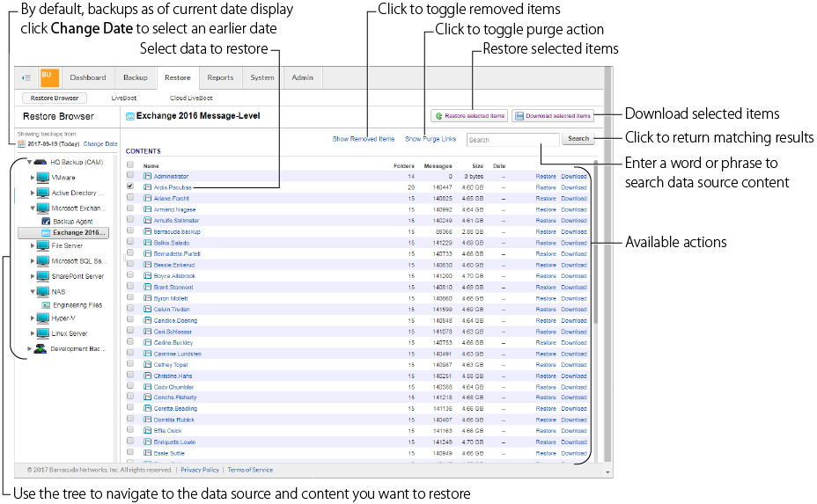Collapse the NAS tree node
Viewport: 817px width, 504px height.
click(x=33, y=291)
